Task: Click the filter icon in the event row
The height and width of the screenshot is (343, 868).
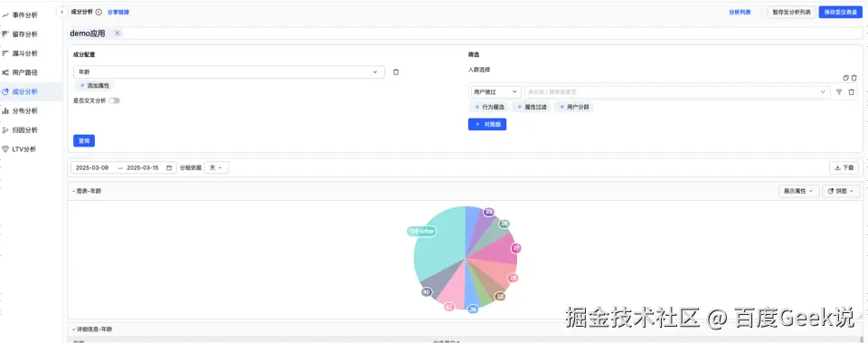Action: (x=839, y=92)
